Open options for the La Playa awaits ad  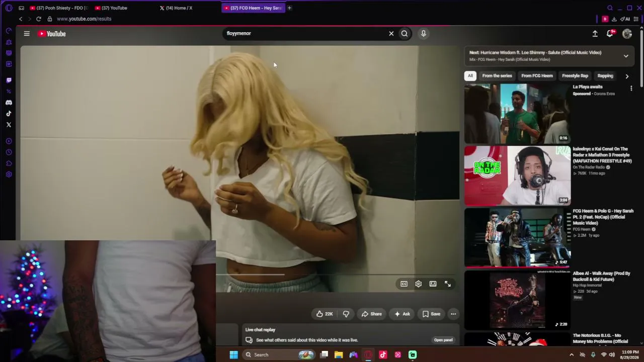coord(631,88)
